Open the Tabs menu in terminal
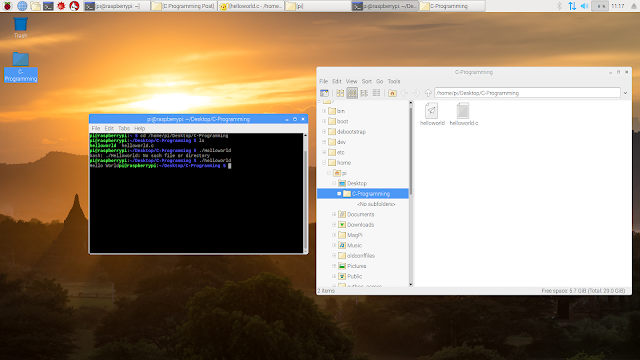 (124, 128)
